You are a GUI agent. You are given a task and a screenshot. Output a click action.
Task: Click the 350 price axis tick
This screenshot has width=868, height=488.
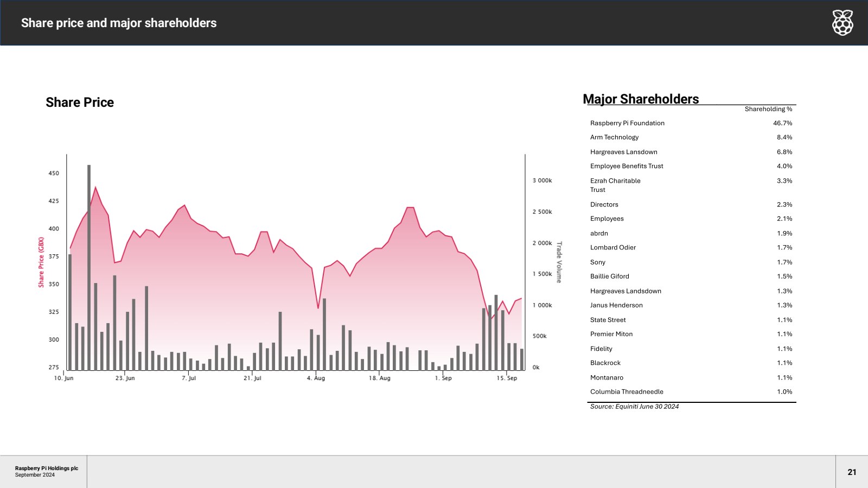coord(54,284)
